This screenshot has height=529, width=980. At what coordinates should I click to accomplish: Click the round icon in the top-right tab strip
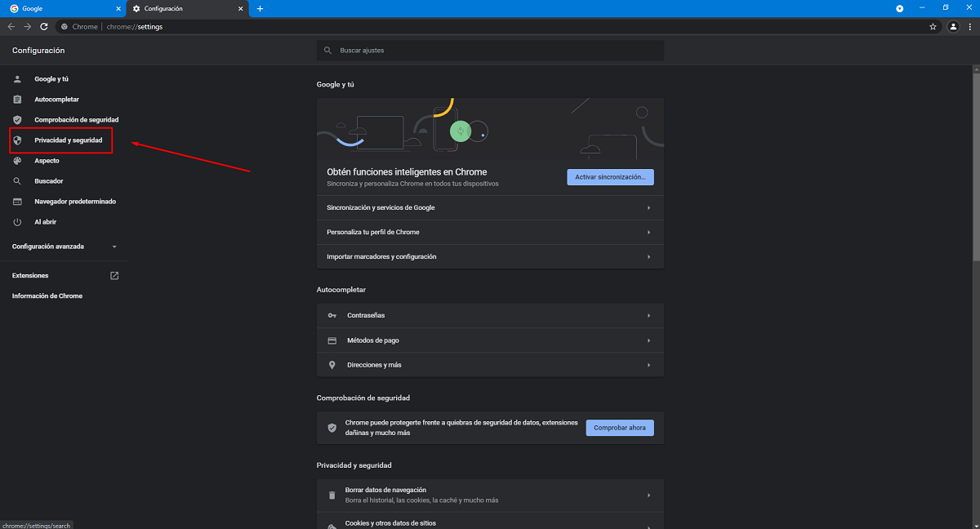(900, 8)
